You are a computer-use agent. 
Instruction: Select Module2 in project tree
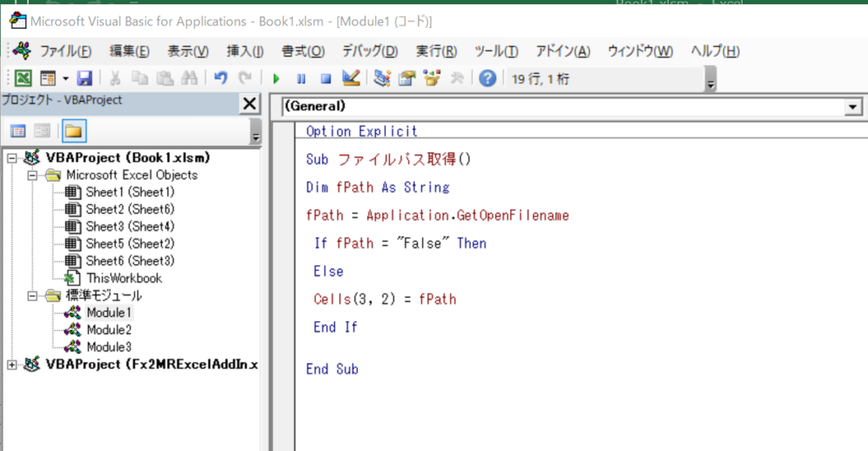pos(109,330)
